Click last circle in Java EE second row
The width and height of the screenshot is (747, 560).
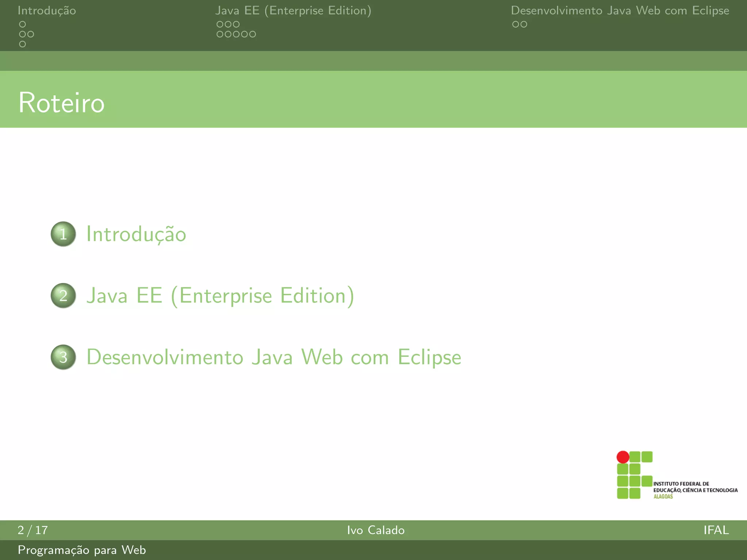[252, 34]
